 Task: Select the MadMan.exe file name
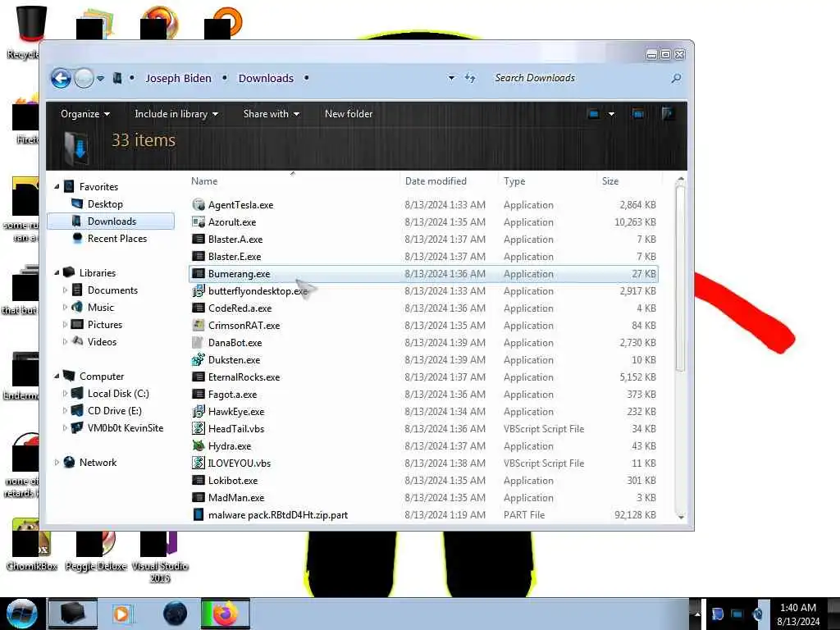235,497
